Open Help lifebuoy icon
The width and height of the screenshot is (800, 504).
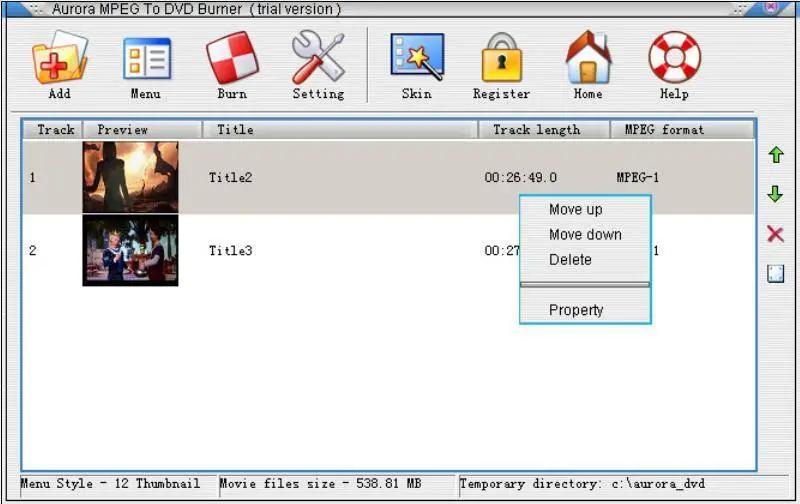pyautogui.click(x=674, y=57)
